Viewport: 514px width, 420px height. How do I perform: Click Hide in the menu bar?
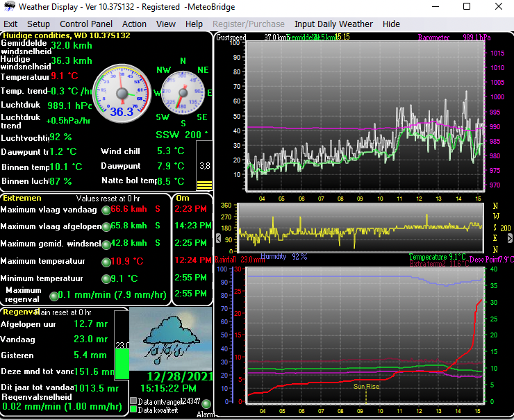coord(391,24)
